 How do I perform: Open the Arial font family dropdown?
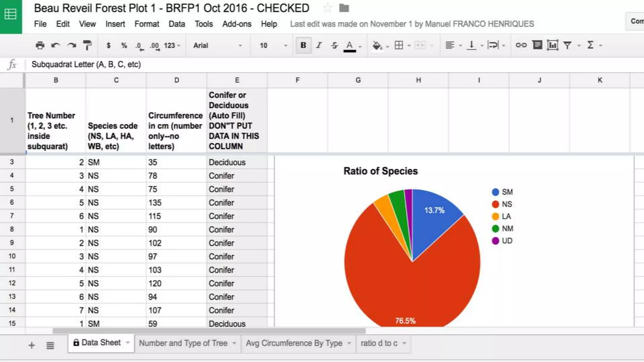pyautogui.click(x=218, y=46)
